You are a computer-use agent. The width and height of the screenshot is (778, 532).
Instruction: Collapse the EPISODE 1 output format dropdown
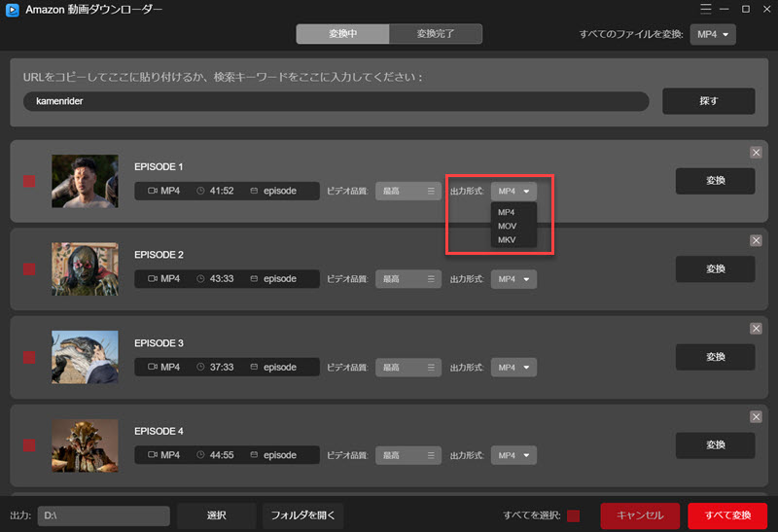click(x=513, y=191)
